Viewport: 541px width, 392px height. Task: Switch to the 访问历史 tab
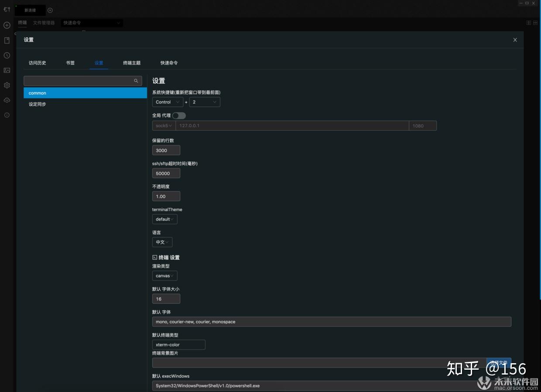(x=38, y=63)
